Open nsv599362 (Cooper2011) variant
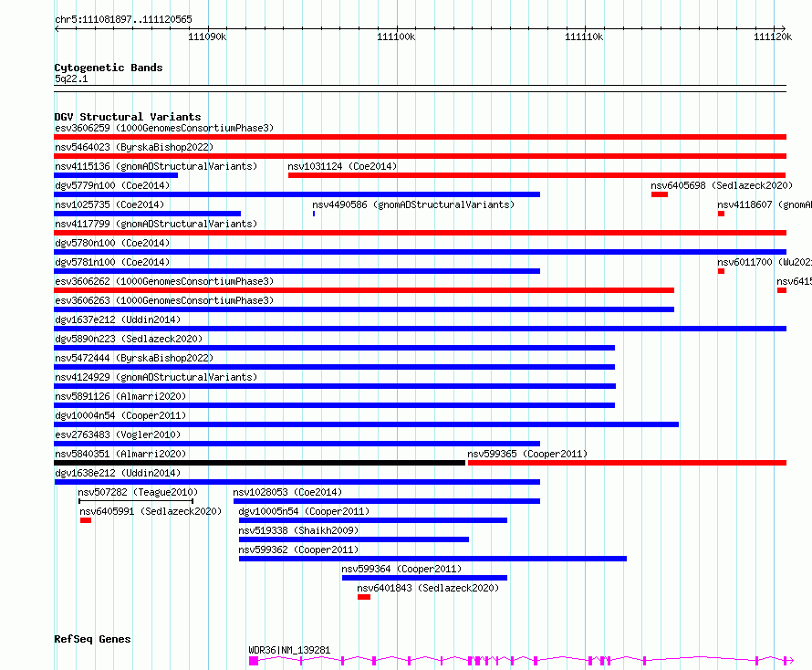812x670 pixels. point(298,550)
